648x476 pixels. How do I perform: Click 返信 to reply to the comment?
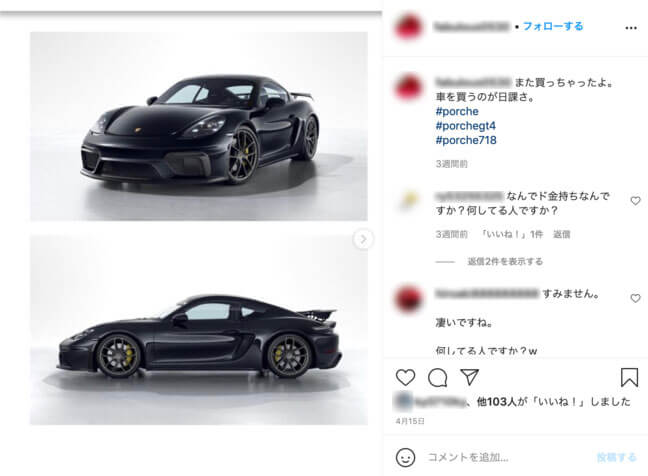562,234
